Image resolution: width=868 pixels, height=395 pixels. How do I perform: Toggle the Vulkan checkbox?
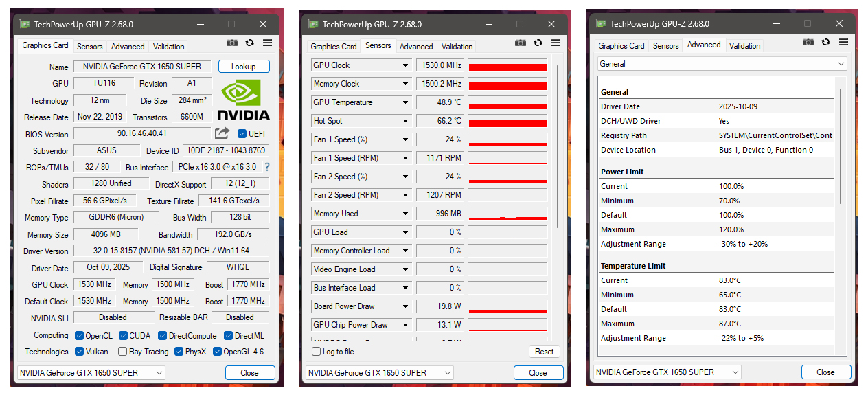pyautogui.click(x=80, y=352)
